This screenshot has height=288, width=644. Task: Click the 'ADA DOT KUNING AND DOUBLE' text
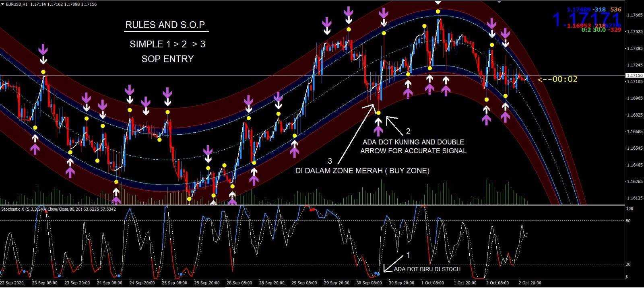[413, 142]
